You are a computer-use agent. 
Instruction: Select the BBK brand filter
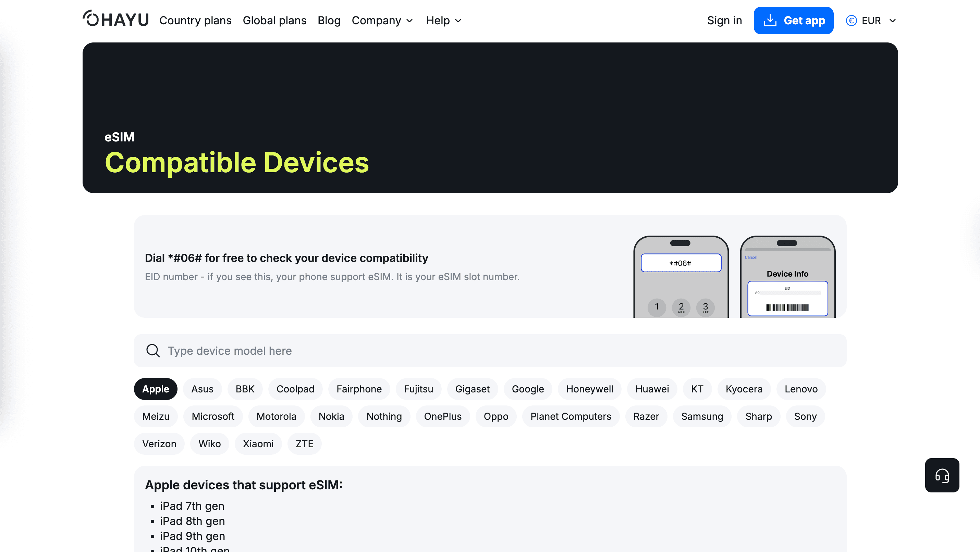point(245,389)
